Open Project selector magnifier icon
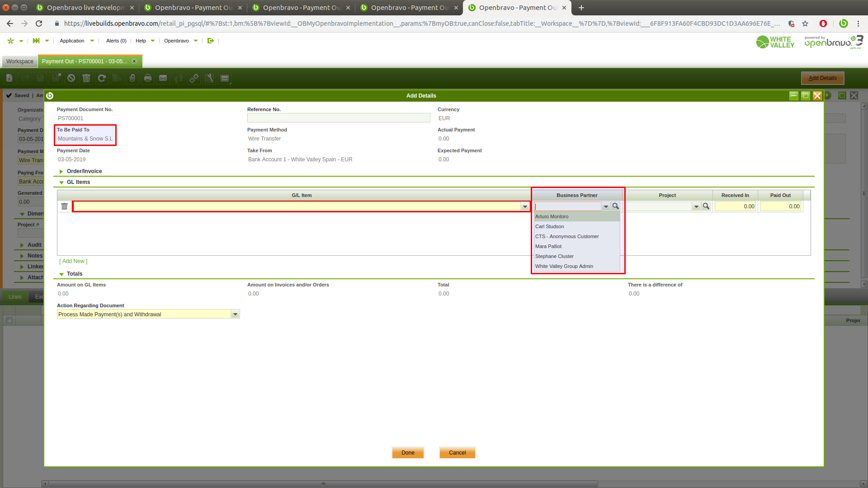868x488 pixels. point(706,206)
